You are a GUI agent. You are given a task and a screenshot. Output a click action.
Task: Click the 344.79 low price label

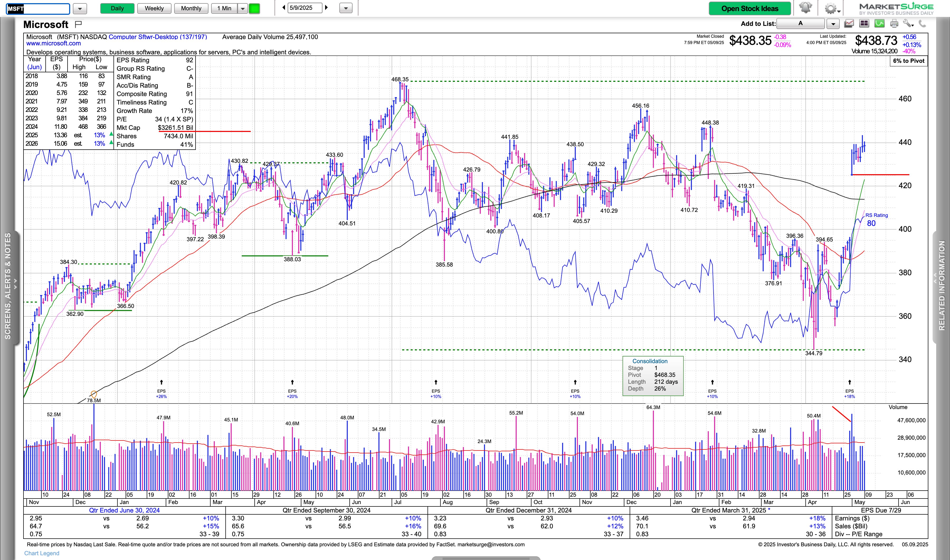pos(813,353)
